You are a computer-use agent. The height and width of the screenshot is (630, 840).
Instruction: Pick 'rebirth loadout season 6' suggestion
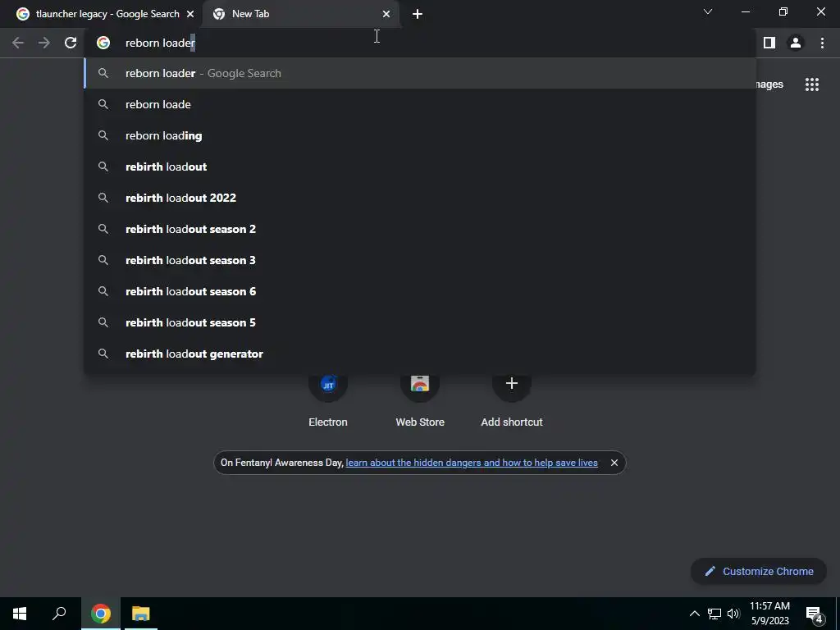pyautogui.click(x=420, y=291)
